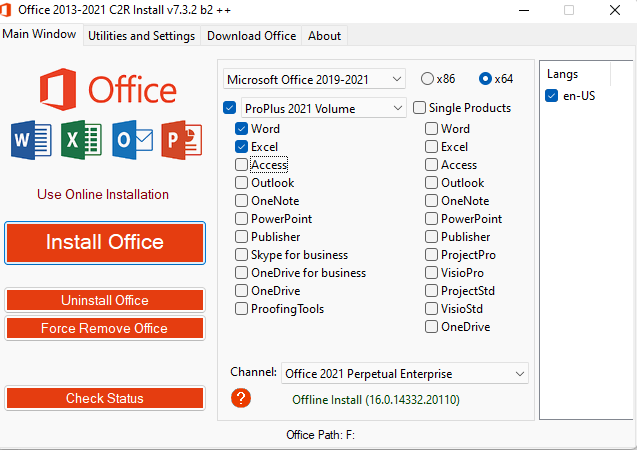Check OneDrive in the ProPlus list
637x450 pixels.
pos(241,290)
